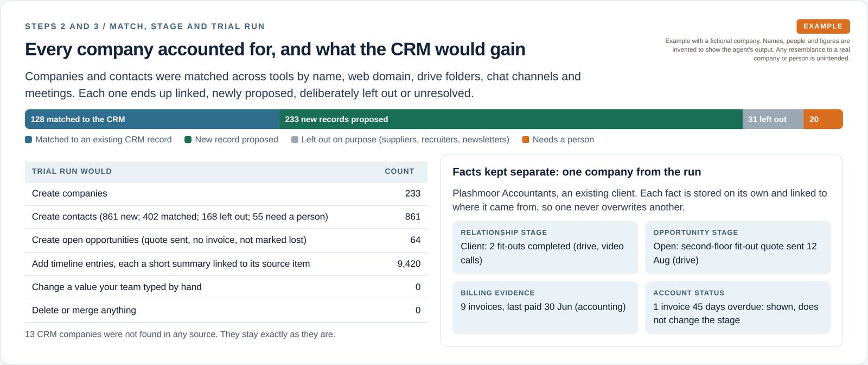The image size is (868, 365).
Task: Click legend text 'Matched to an existing CRM record'
Action: point(104,140)
